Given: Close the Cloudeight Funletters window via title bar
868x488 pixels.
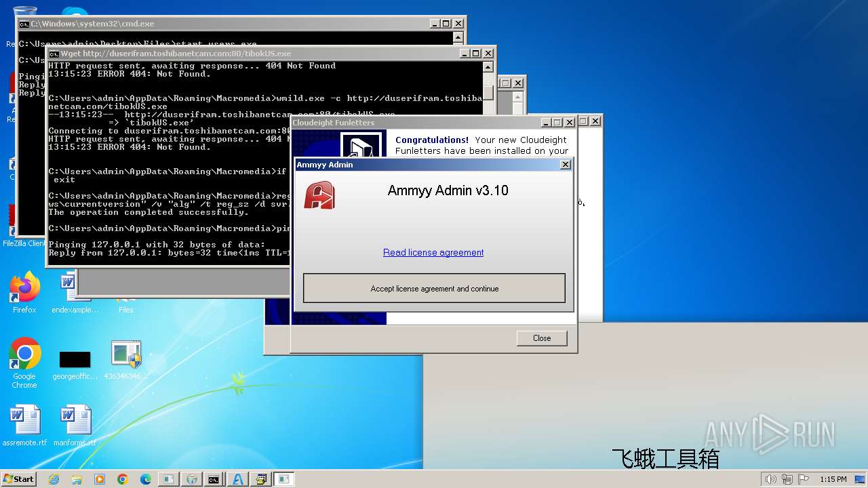Looking at the screenshot, I should [570, 123].
